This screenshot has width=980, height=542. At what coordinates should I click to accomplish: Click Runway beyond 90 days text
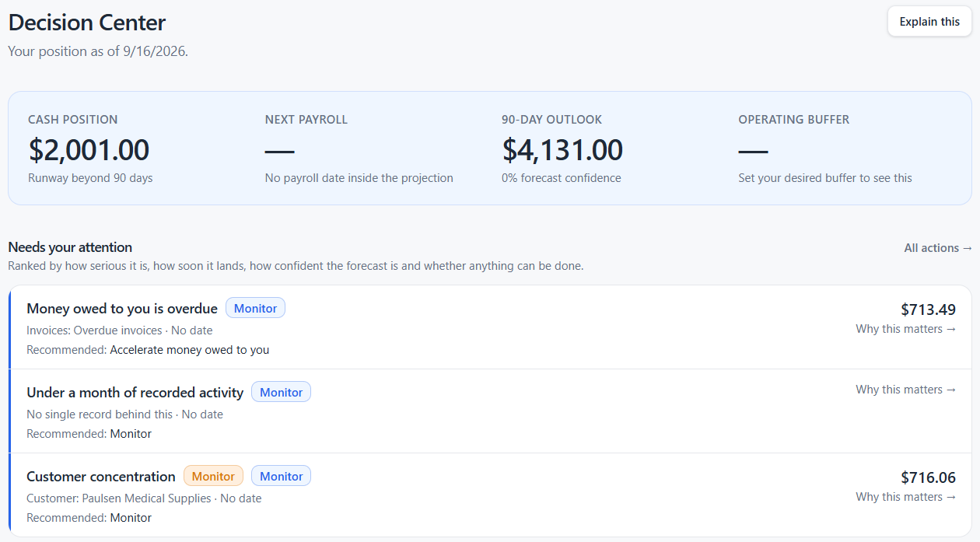click(90, 178)
